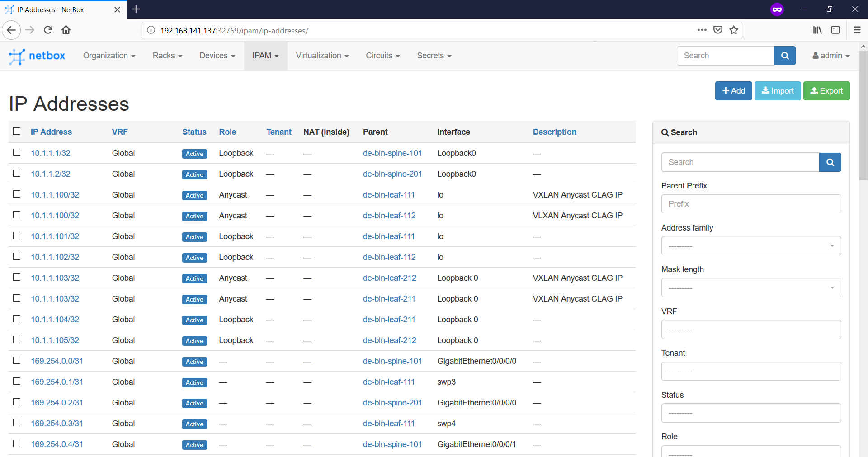Show the browser sidebar panel icon

coord(835,30)
